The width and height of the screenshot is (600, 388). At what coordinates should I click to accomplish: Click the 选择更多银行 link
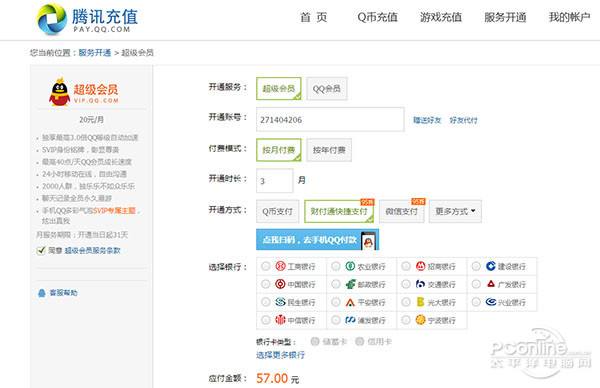coord(280,355)
